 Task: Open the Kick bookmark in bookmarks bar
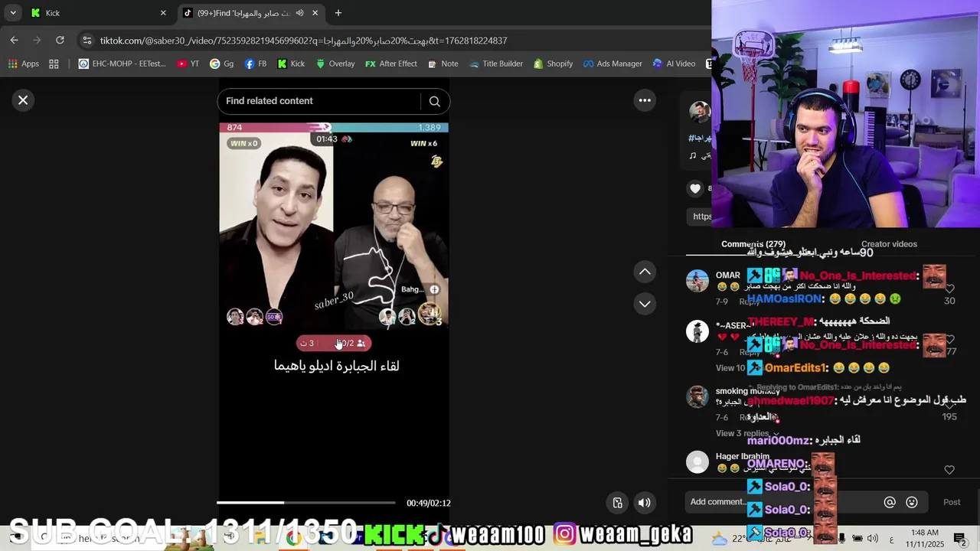pyautogui.click(x=291, y=64)
